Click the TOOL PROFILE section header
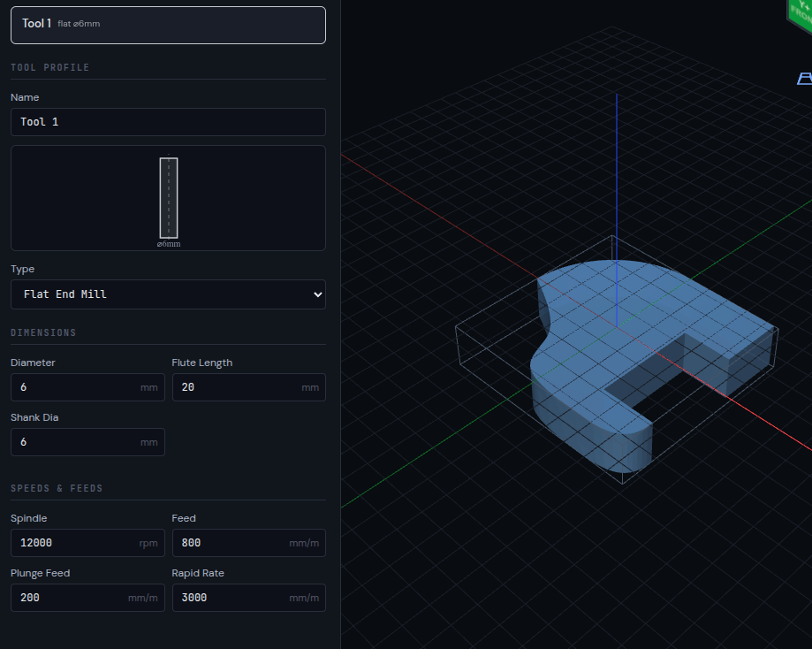812x649 pixels. [x=50, y=67]
